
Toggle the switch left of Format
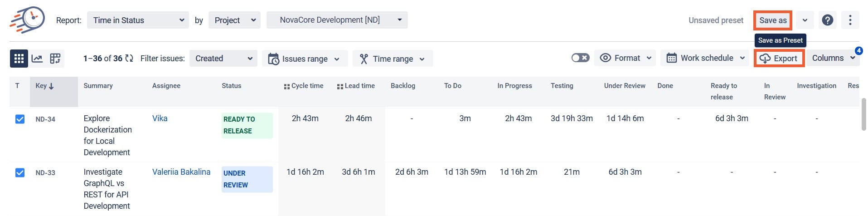coord(580,58)
